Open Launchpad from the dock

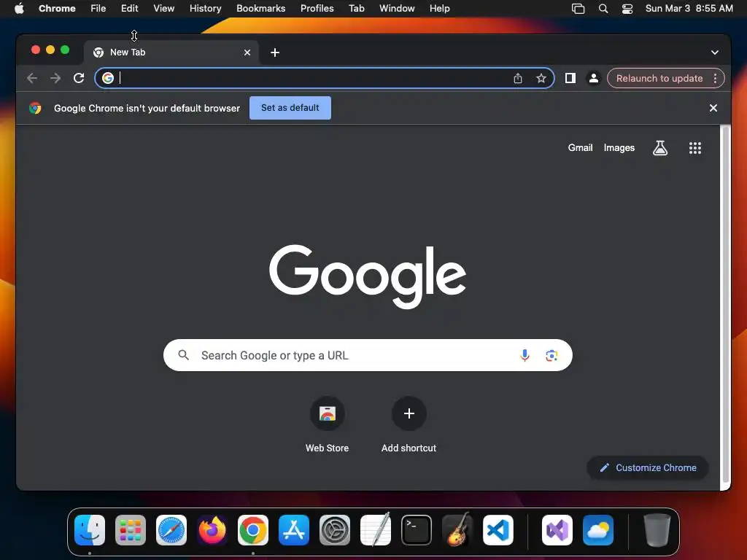[x=131, y=530]
